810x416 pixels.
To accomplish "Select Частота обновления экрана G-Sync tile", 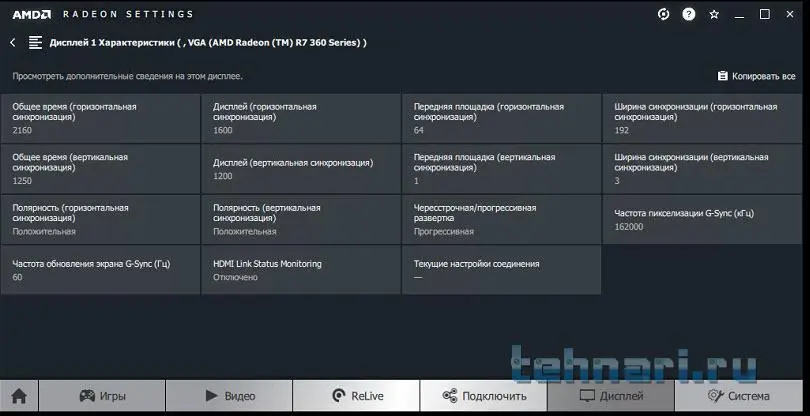I will coord(100,270).
